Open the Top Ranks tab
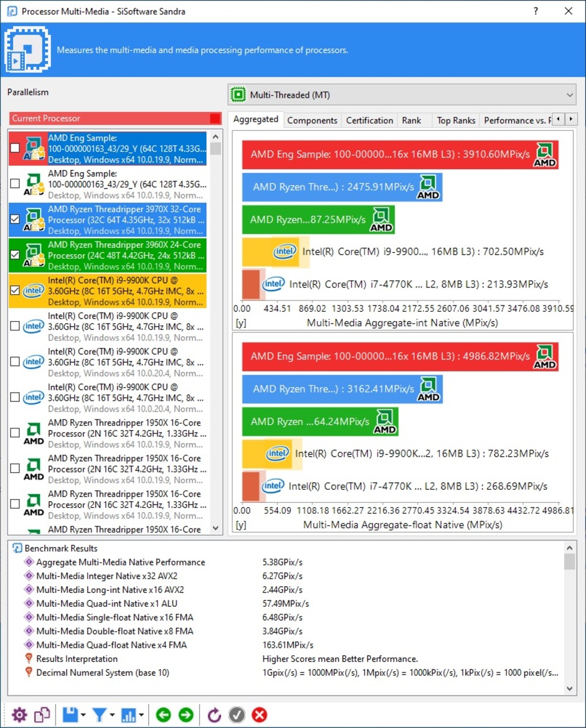This screenshot has width=586, height=728. 456,121
